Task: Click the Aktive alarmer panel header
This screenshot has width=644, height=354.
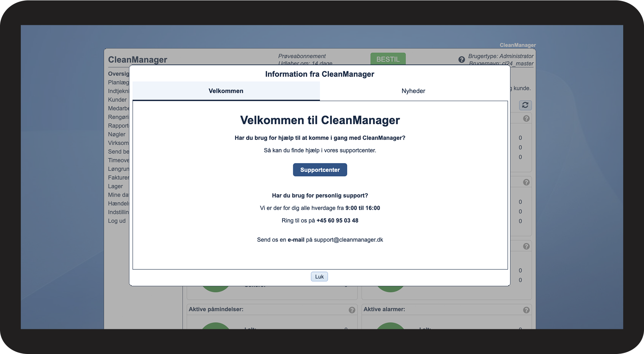Action: [384, 309]
